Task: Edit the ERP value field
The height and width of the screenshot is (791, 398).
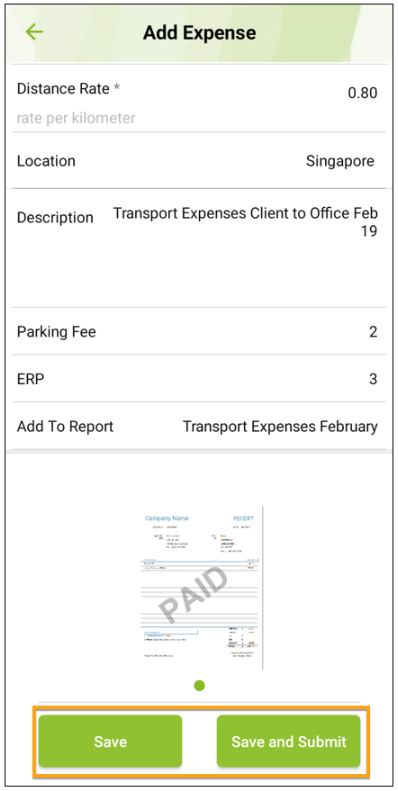Action: [x=199, y=378]
